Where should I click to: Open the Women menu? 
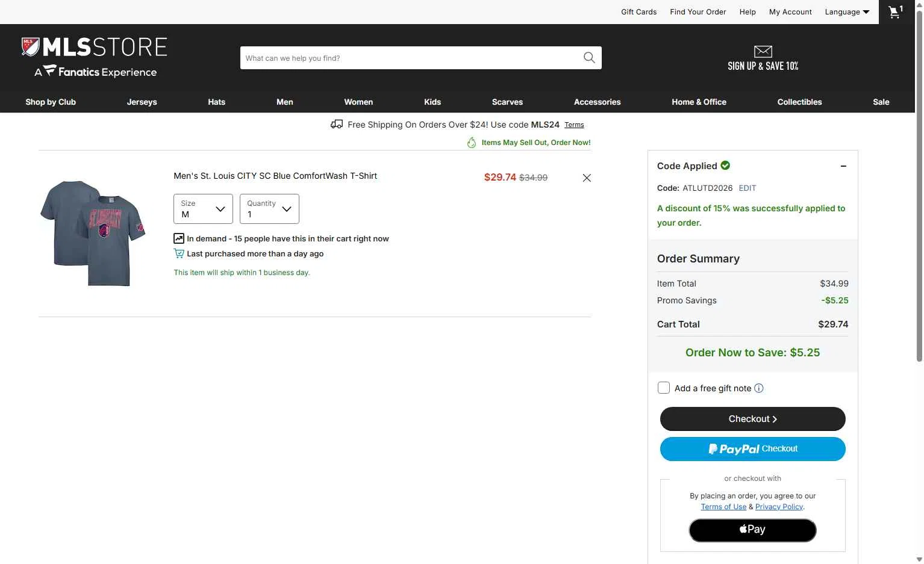coord(358,102)
